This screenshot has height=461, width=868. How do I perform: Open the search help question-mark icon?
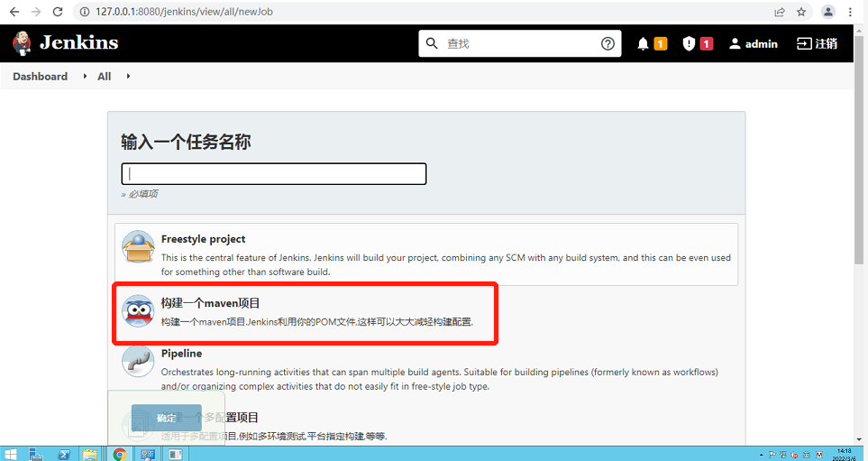tap(608, 43)
